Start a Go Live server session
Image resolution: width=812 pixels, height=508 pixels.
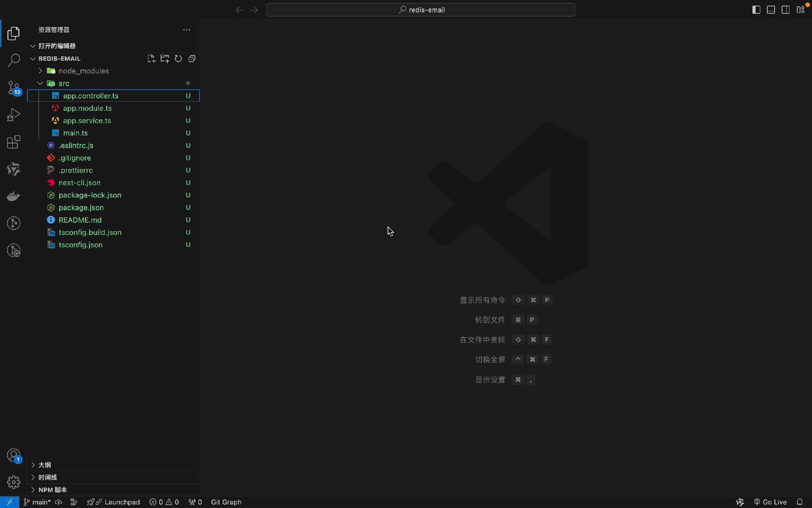click(x=771, y=502)
